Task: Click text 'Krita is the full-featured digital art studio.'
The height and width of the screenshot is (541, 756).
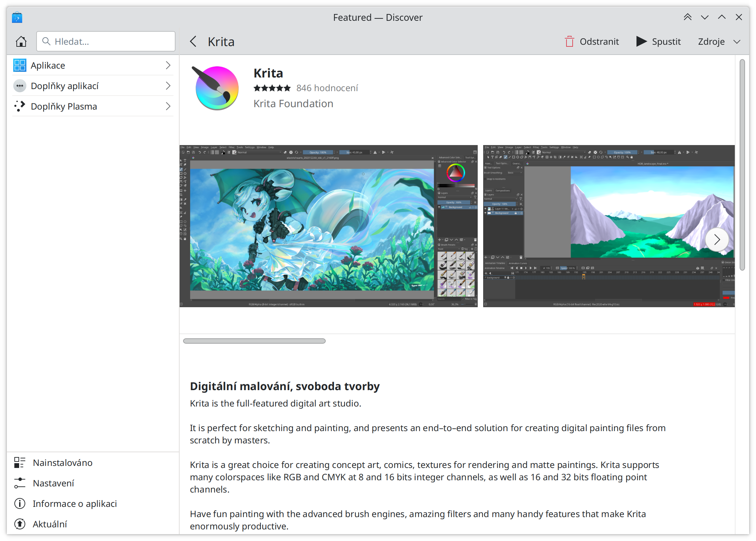Action: (x=276, y=403)
